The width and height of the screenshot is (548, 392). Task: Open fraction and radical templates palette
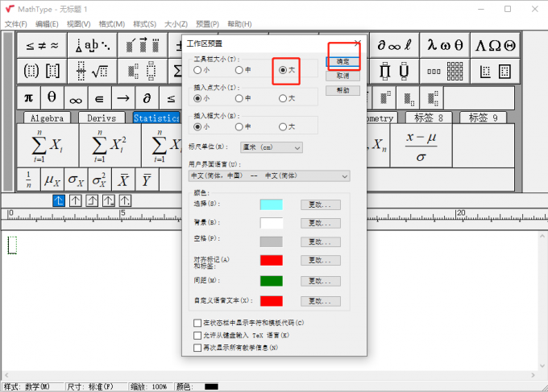click(93, 71)
